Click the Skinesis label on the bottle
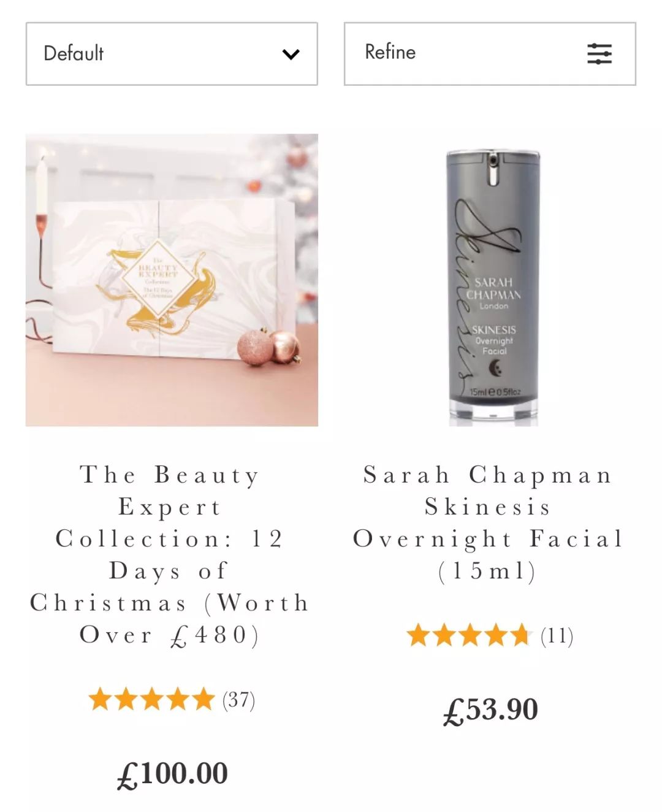Screen dimensions: 662x812 [493, 330]
